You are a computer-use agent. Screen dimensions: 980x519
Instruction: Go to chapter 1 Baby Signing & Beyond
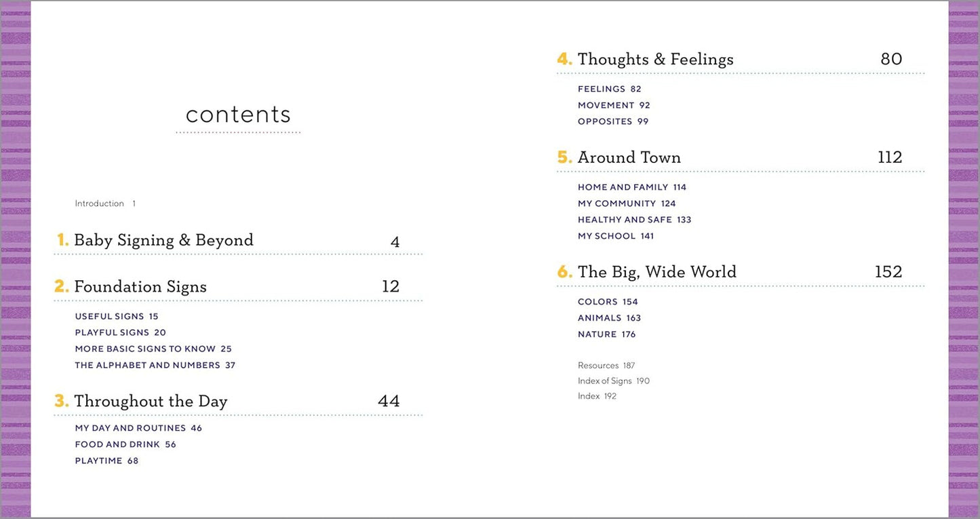click(x=163, y=240)
